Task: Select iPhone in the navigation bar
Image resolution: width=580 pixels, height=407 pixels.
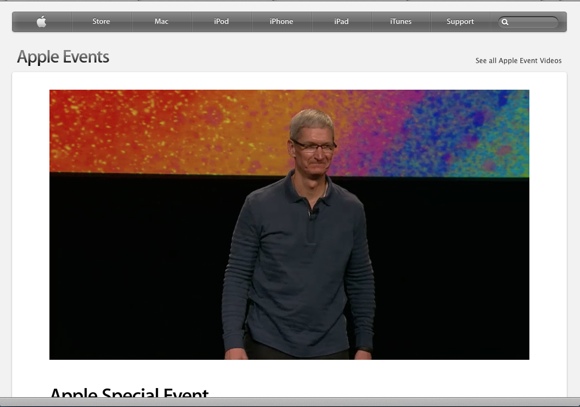Action: (x=281, y=21)
